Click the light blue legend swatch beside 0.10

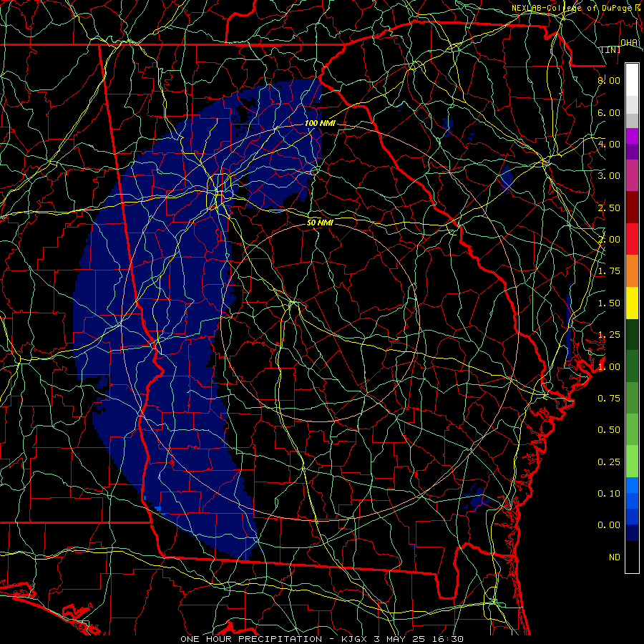tap(632, 485)
